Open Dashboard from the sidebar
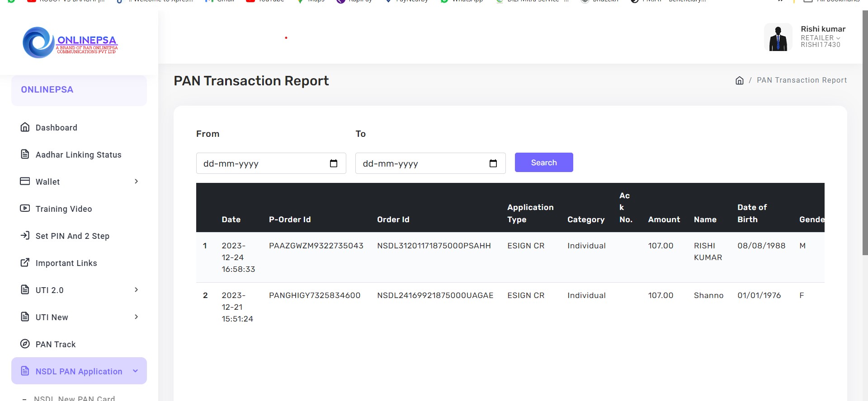 click(x=56, y=128)
